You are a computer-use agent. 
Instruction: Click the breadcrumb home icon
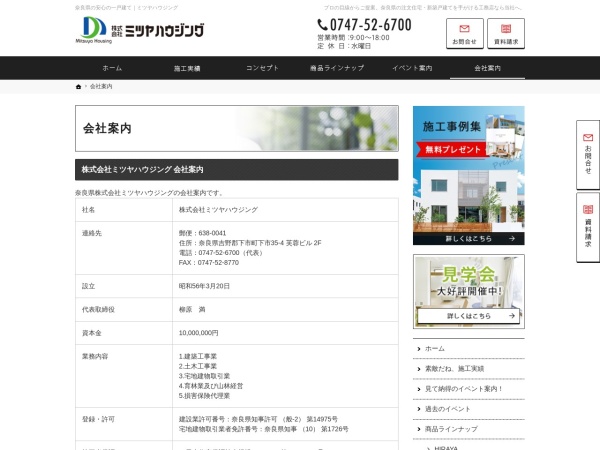click(x=78, y=86)
